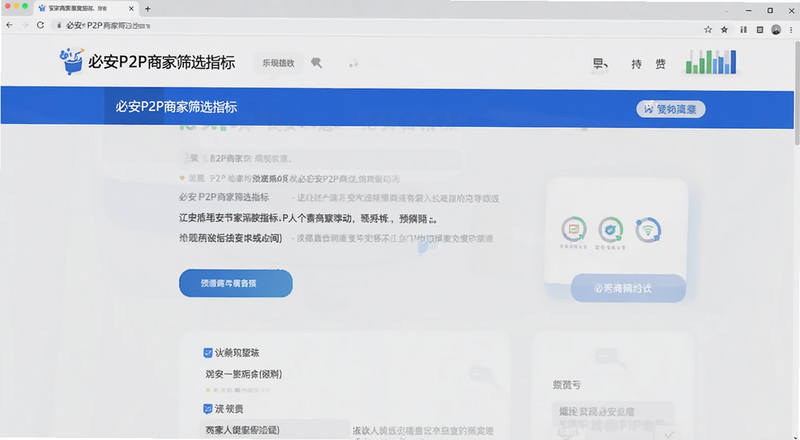Click the white pill button in blue banner
Image resolution: width=800 pixels, height=440 pixels.
point(670,109)
